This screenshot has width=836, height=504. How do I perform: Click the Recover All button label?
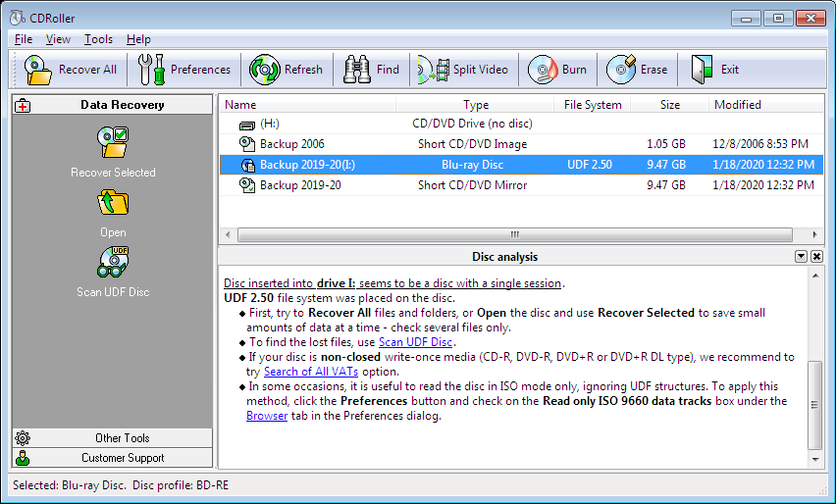coord(87,70)
